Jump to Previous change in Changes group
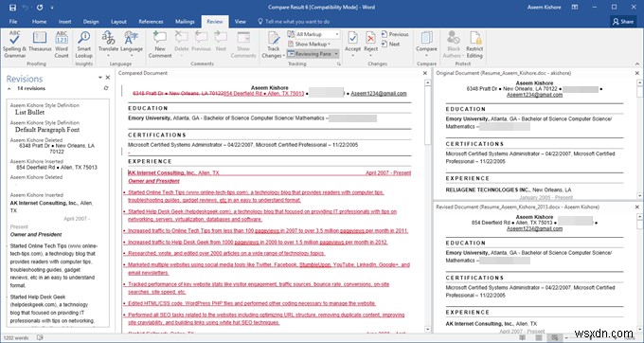The image size is (644, 343). (395, 34)
